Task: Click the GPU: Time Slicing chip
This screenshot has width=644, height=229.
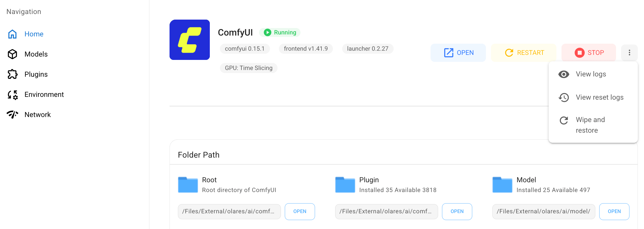Action: tap(248, 68)
